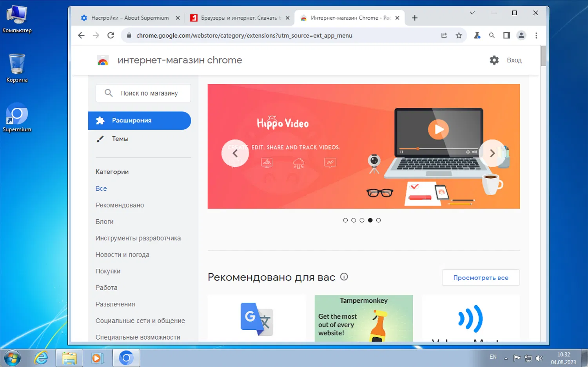
Task: Open the Google Translate extension card
Action: [257, 318]
